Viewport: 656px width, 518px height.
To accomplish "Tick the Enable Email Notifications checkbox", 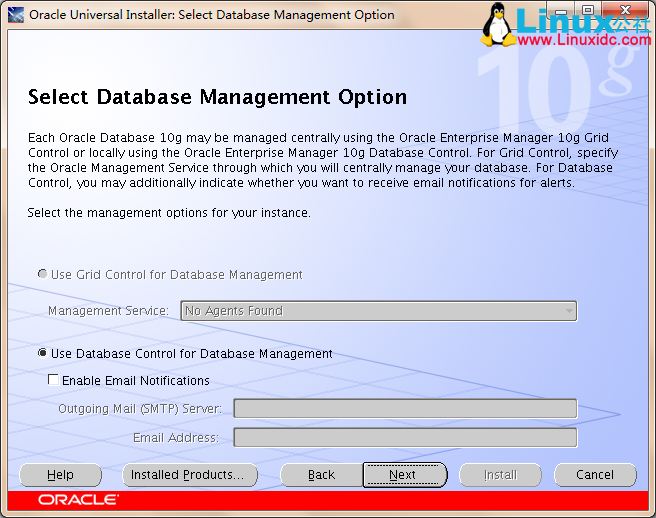I will [53, 380].
